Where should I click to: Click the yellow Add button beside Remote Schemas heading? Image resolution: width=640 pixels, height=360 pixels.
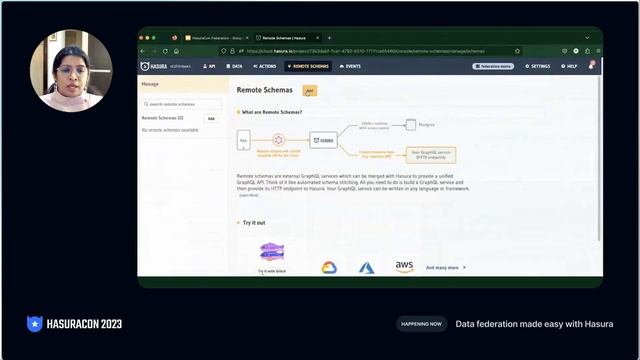310,91
